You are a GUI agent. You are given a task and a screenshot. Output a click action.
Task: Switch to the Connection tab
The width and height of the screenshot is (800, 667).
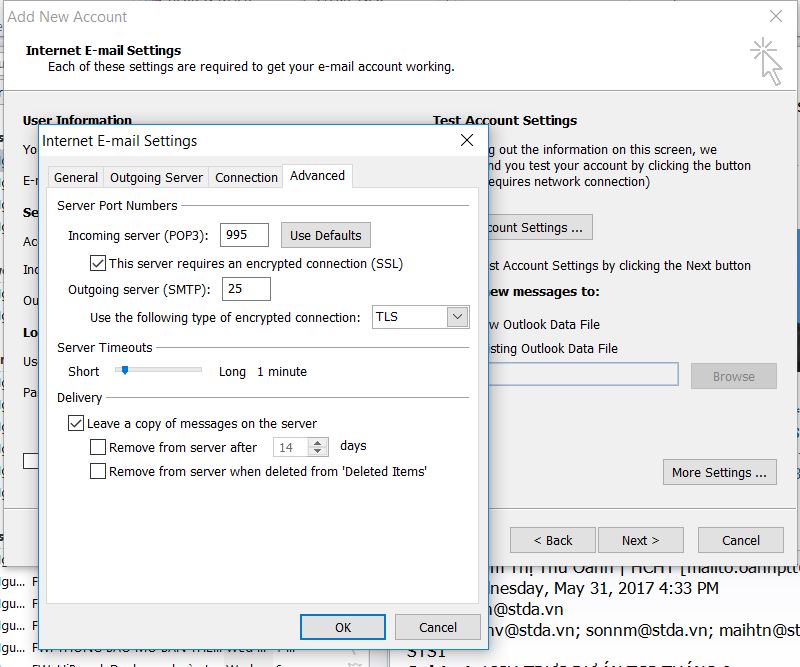coord(246,178)
